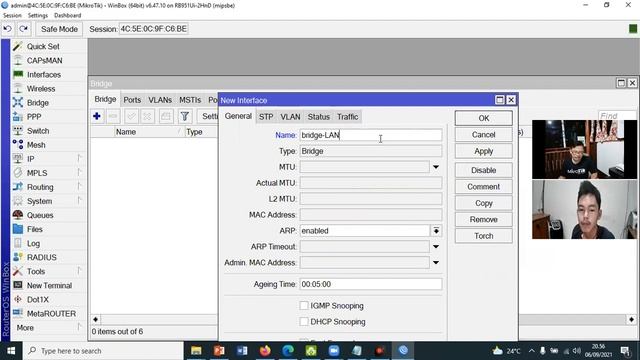
Task: Open the Dashboard menu
Action: [67, 16]
